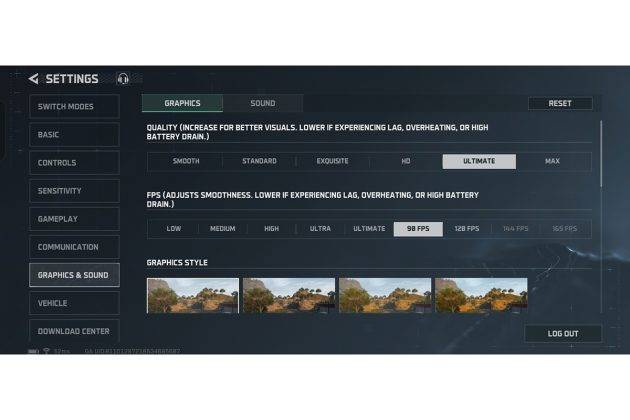Click the back arrow beside Settings
The image size is (630, 420).
[x=34, y=79]
